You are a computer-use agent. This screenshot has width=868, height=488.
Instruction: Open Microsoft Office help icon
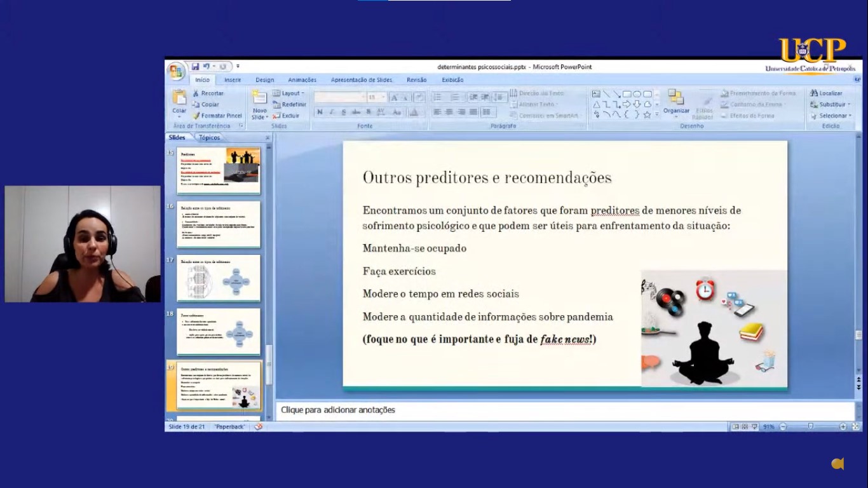coord(857,80)
